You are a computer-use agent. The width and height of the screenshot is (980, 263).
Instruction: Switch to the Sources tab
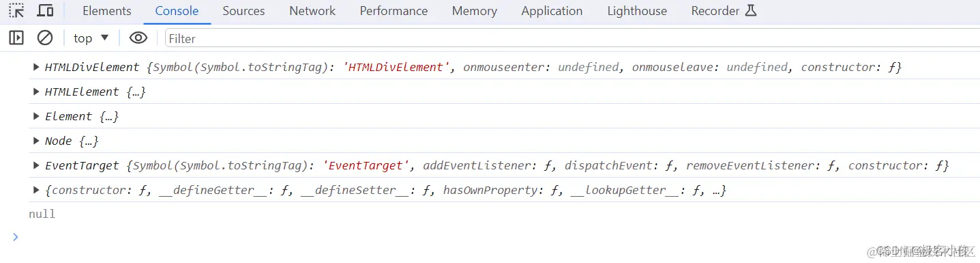click(243, 11)
